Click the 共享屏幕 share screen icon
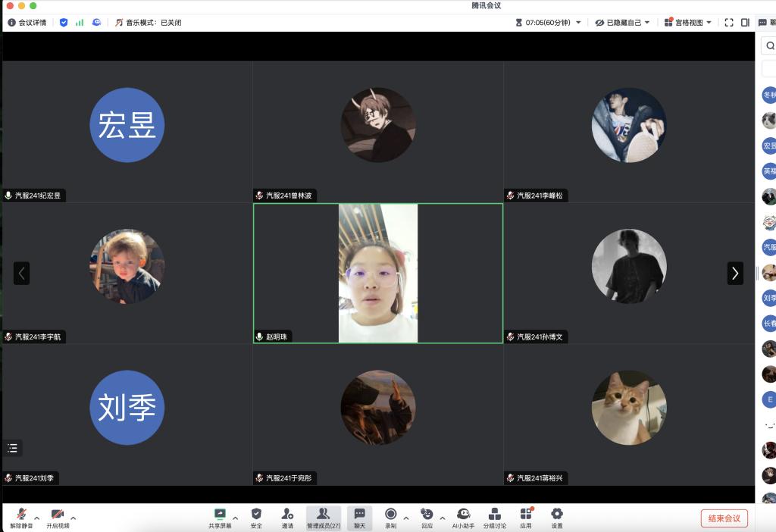This screenshot has height=532, width=776. pos(220,517)
